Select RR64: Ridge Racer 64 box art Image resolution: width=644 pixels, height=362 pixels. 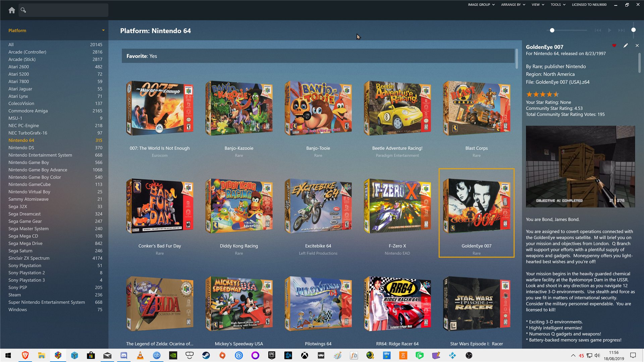tap(397, 304)
